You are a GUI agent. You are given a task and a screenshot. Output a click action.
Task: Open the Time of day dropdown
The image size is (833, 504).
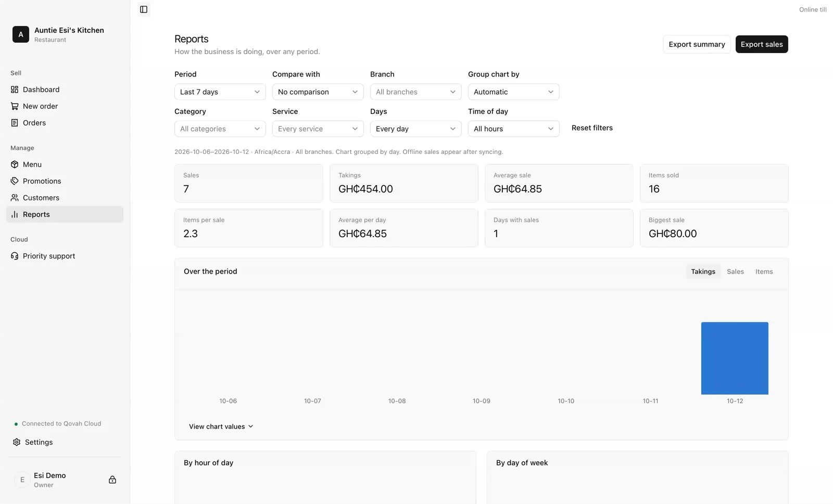pyautogui.click(x=513, y=128)
